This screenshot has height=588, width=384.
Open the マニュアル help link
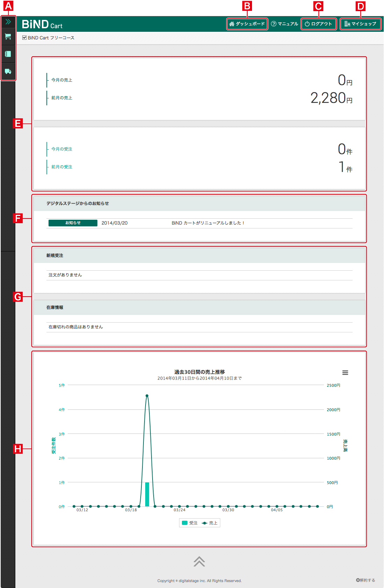[x=285, y=24]
